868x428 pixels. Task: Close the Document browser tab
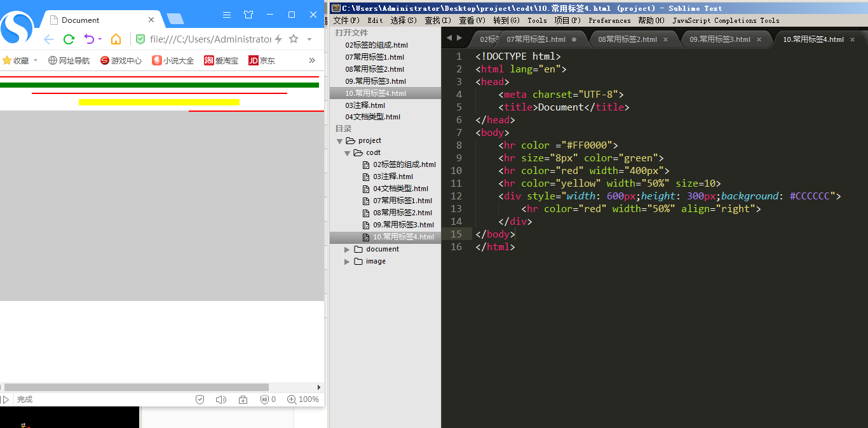click(151, 20)
